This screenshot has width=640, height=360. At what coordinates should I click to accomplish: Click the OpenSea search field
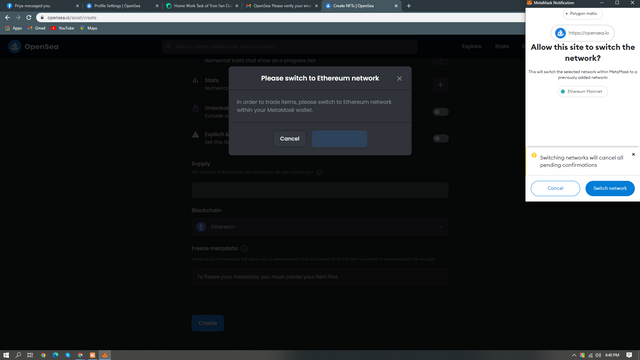pos(289,47)
